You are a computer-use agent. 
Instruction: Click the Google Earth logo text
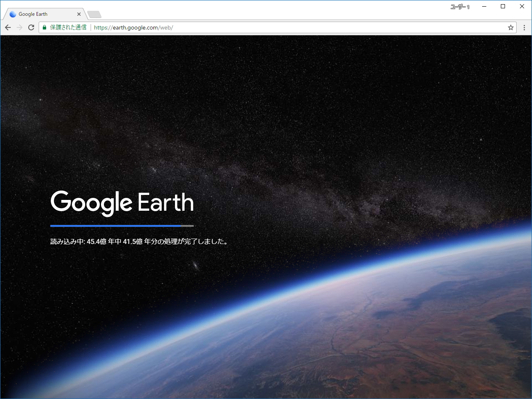click(122, 203)
